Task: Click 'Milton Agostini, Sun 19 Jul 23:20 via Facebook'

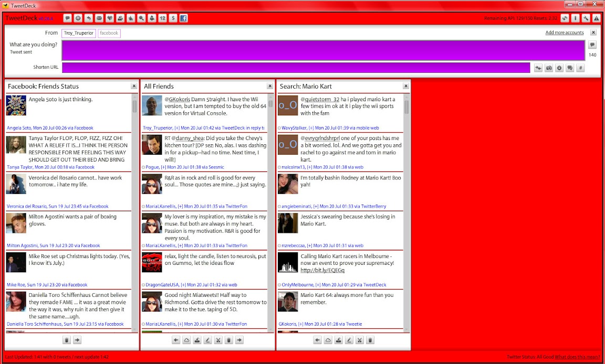Action: point(53,246)
